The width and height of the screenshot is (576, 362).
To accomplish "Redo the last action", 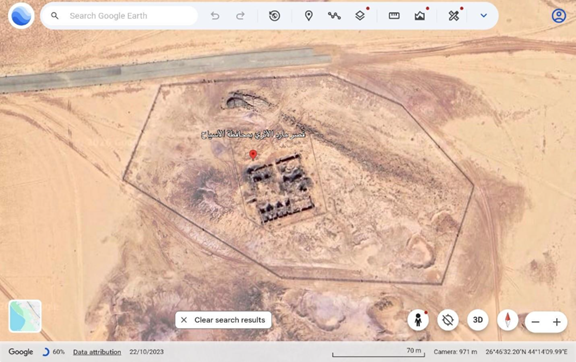I will pos(240,16).
